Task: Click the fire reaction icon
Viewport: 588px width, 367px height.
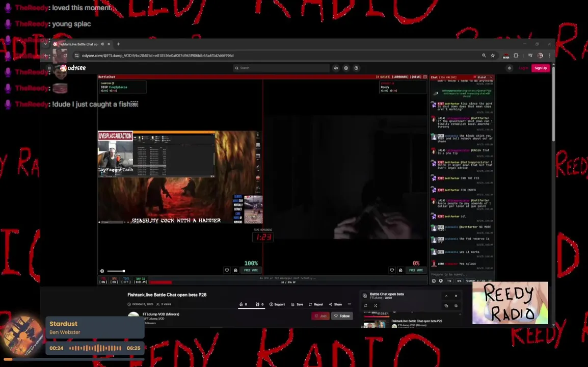Action: (241, 304)
